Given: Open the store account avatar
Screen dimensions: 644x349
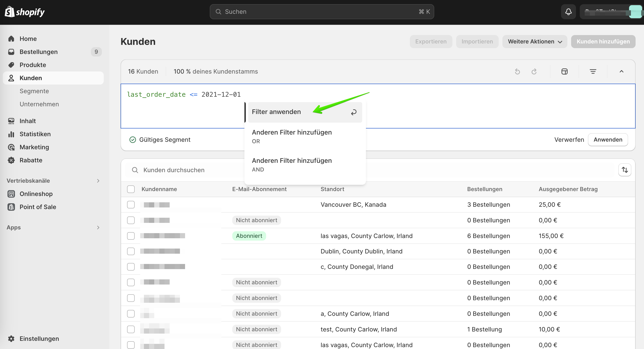Looking at the screenshot, I should [635, 12].
